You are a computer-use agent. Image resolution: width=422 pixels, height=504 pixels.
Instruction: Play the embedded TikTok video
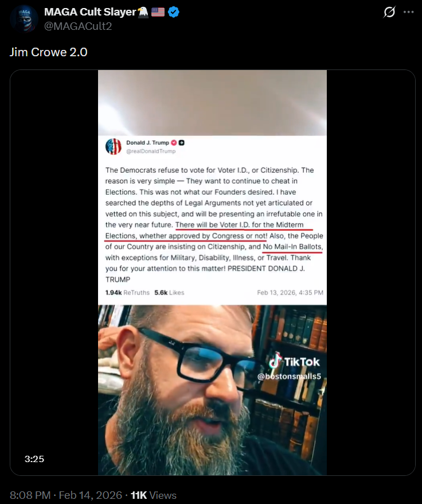click(x=212, y=273)
